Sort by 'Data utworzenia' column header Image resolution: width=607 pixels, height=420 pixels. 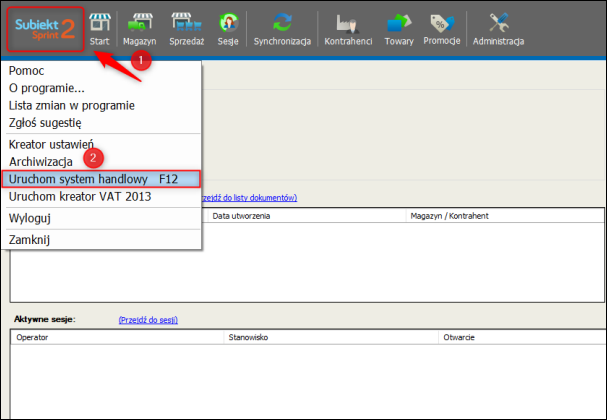[307, 216]
